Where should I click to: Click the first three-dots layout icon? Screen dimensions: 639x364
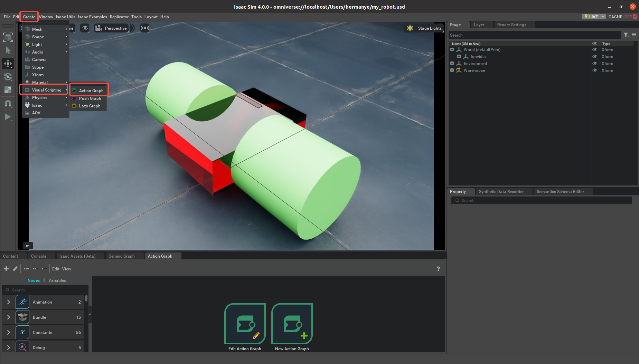[26, 269]
